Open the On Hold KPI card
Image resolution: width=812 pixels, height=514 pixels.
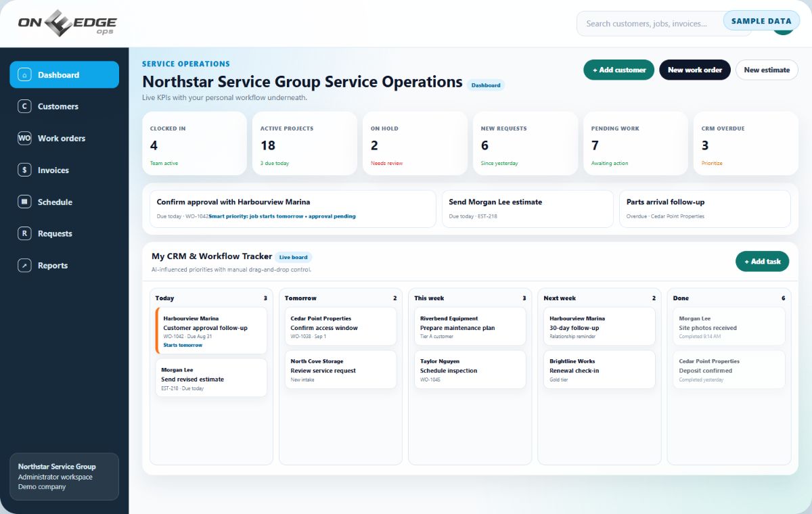[415, 143]
